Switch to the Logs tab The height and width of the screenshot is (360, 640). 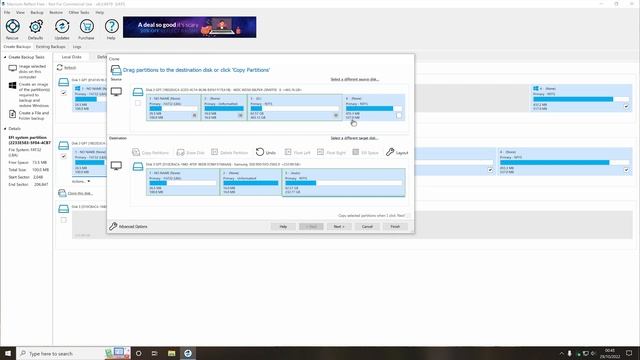pos(77,47)
